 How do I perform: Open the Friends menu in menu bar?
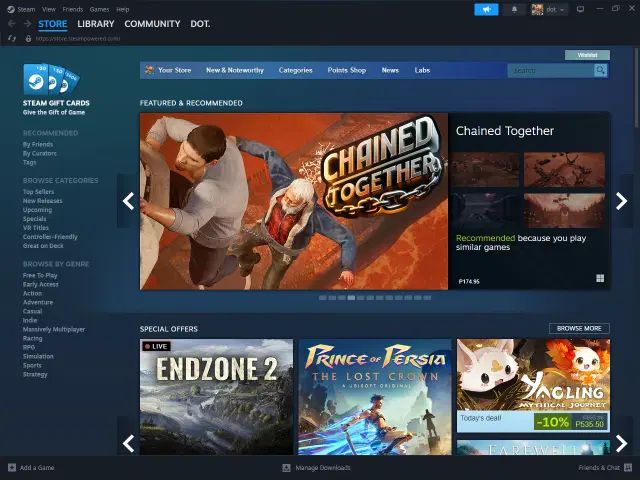point(73,9)
